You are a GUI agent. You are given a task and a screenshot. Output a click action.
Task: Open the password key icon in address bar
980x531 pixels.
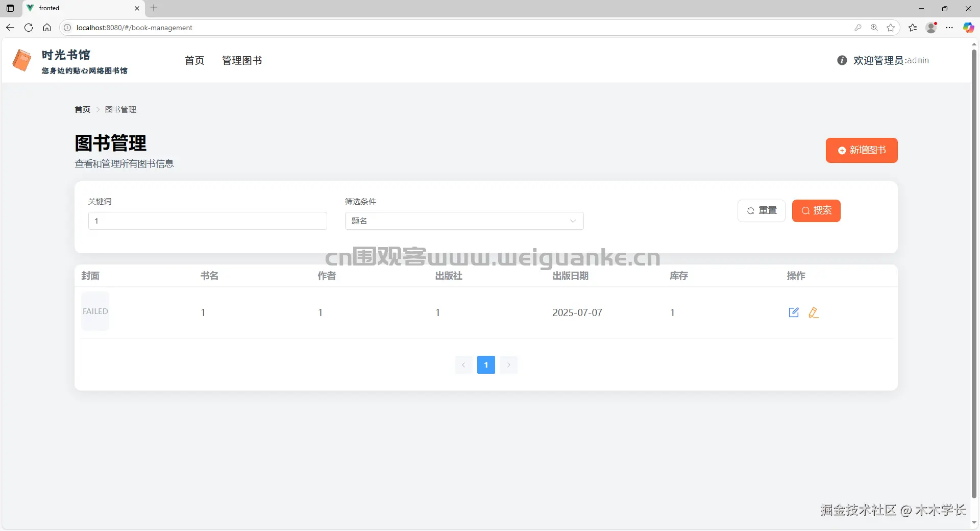[858, 28]
